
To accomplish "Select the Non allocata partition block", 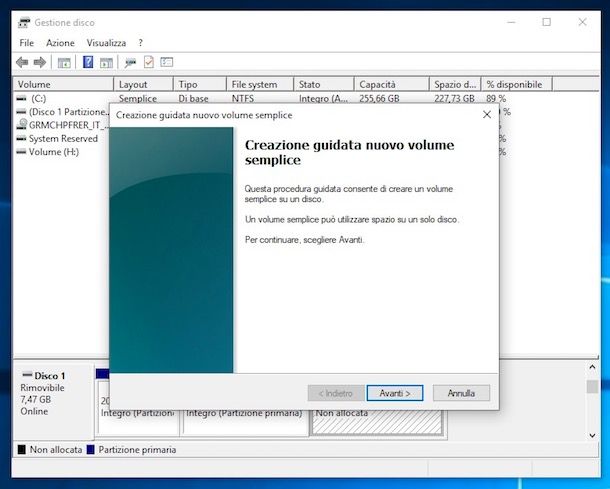I will [378, 418].
